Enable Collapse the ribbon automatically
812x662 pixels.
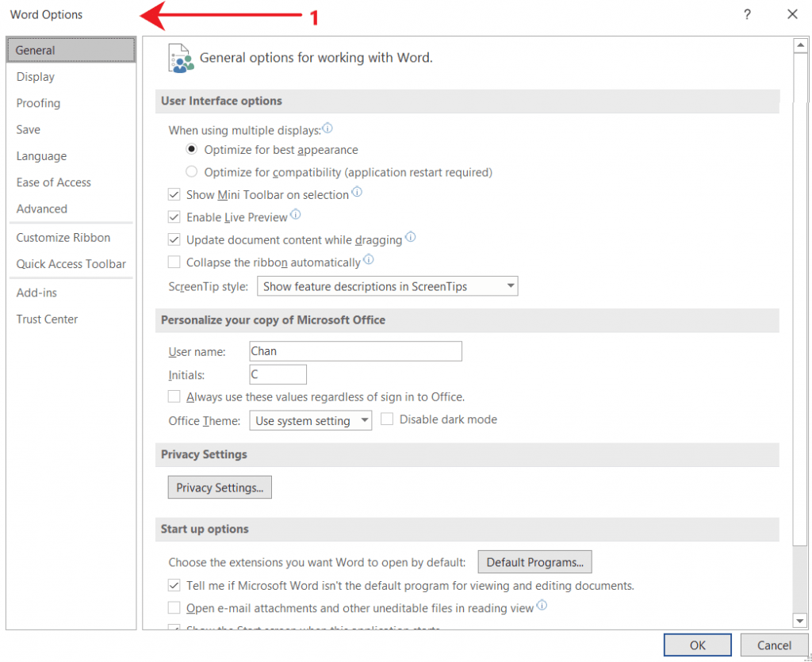174,262
